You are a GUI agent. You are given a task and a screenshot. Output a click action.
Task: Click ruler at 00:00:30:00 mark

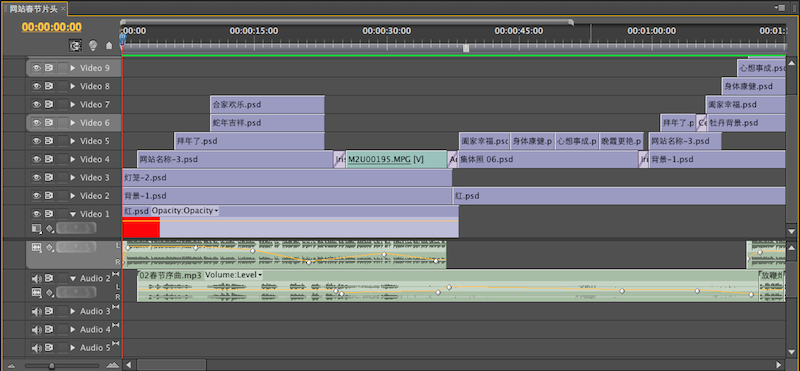click(386, 31)
